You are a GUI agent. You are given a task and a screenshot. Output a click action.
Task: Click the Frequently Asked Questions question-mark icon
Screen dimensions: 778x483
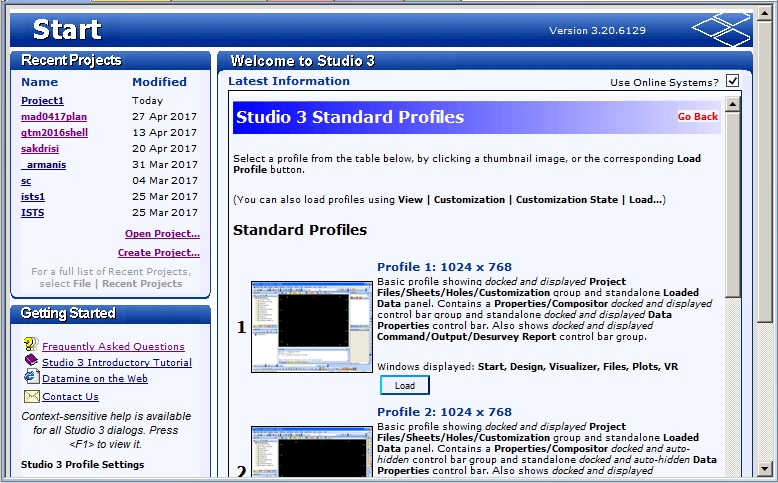click(x=31, y=344)
